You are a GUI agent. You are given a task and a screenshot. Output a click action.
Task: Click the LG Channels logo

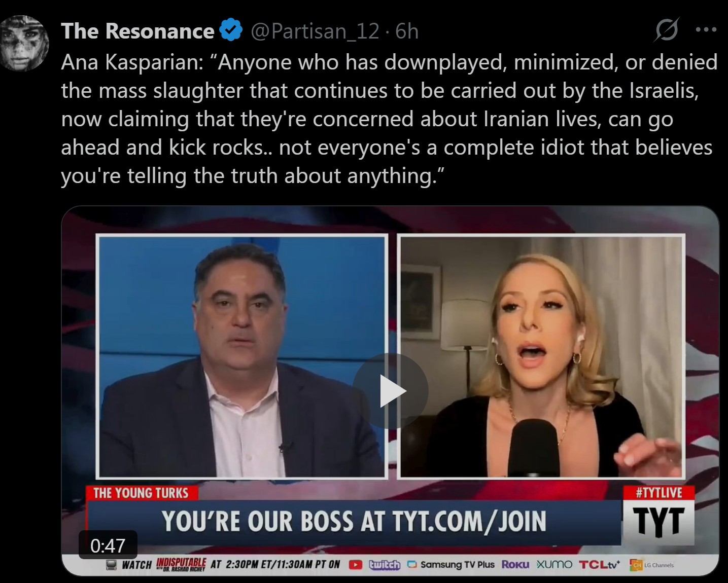coord(652,565)
